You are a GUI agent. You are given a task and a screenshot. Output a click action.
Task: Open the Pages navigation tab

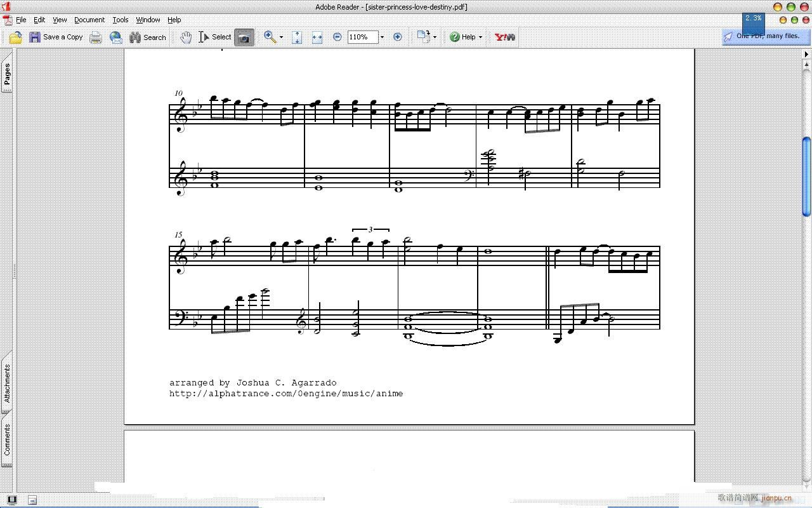pos(7,73)
